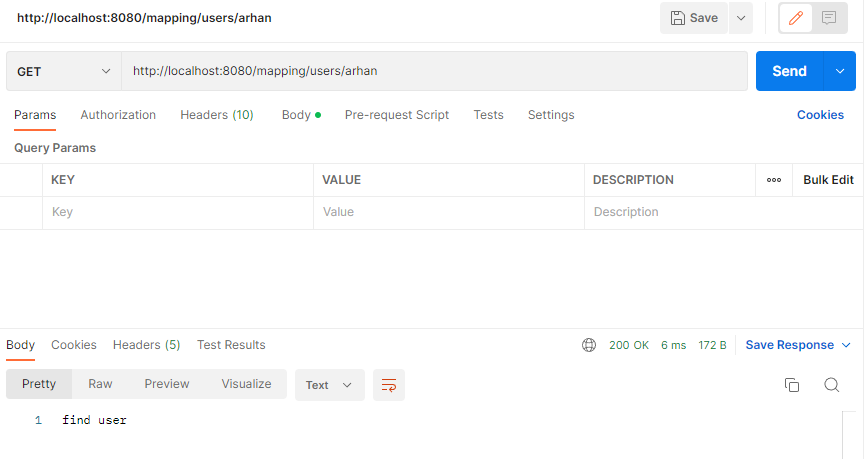The width and height of the screenshot is (865, 459).
Task: Open the Cookies link
Action: tap(820, 115)
